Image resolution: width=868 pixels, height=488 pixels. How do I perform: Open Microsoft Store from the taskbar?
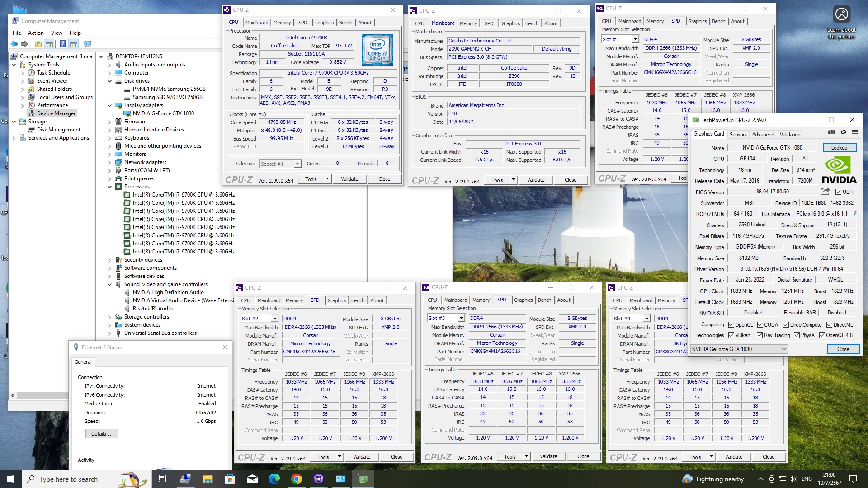pos(230,479)
